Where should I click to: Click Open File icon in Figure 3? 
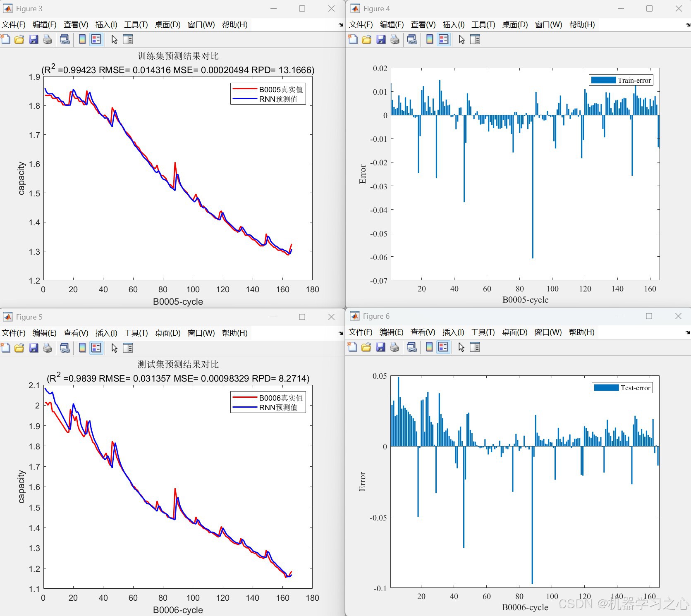tap(19, 40)
